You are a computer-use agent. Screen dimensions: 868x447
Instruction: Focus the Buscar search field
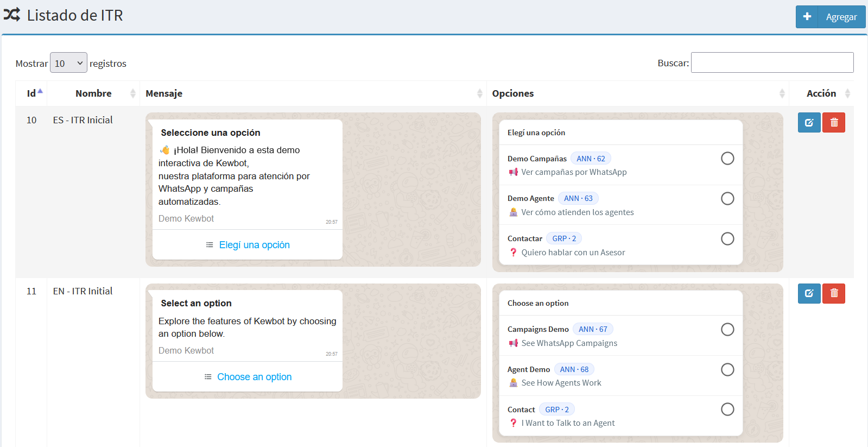point(772,62)
